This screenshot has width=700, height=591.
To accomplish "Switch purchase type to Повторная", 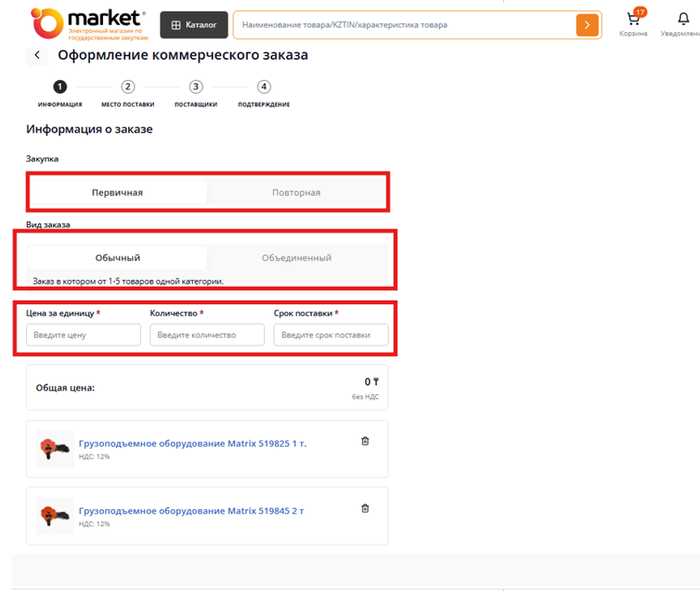I will [297, 193].
